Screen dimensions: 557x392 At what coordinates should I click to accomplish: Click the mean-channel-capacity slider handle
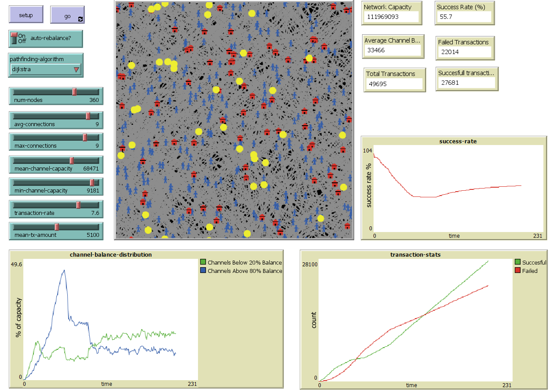click(x=72, y=160)
